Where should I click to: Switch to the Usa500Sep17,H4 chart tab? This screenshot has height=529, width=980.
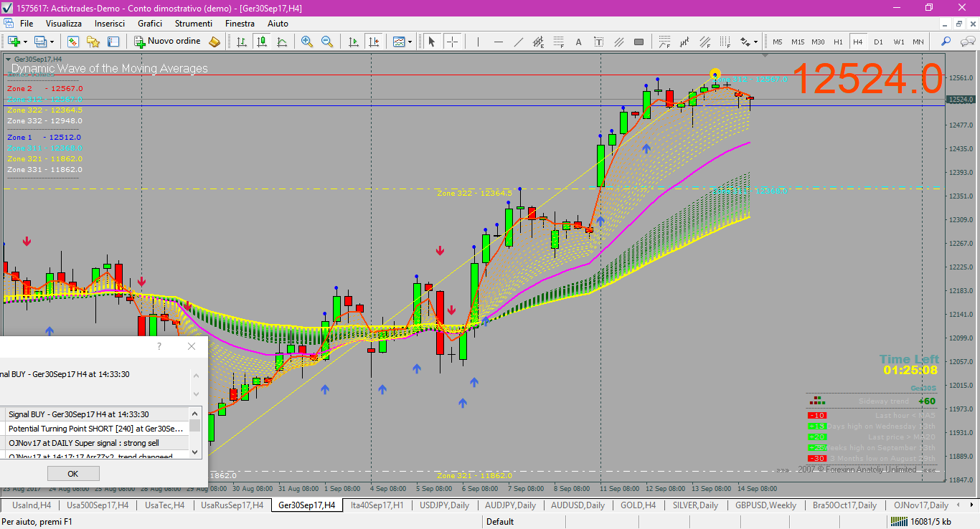coord(98,505)
